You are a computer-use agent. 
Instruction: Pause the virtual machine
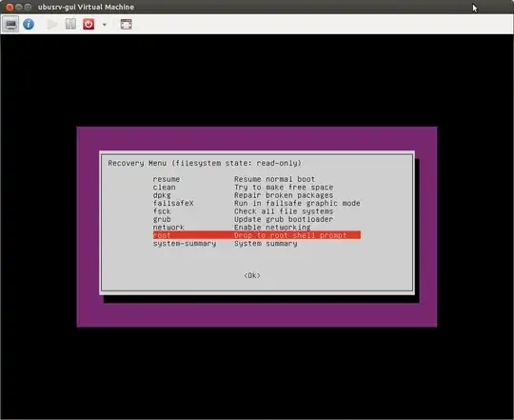click(x=70, y=24)
